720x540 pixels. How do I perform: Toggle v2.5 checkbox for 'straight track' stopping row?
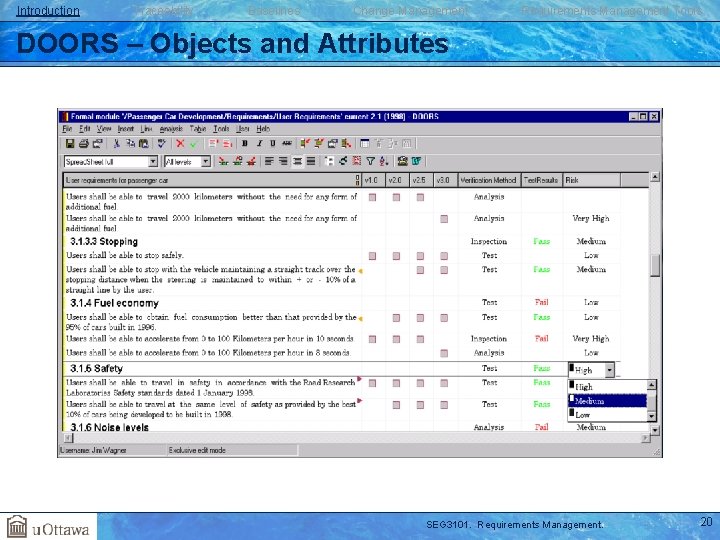(420, 270)
